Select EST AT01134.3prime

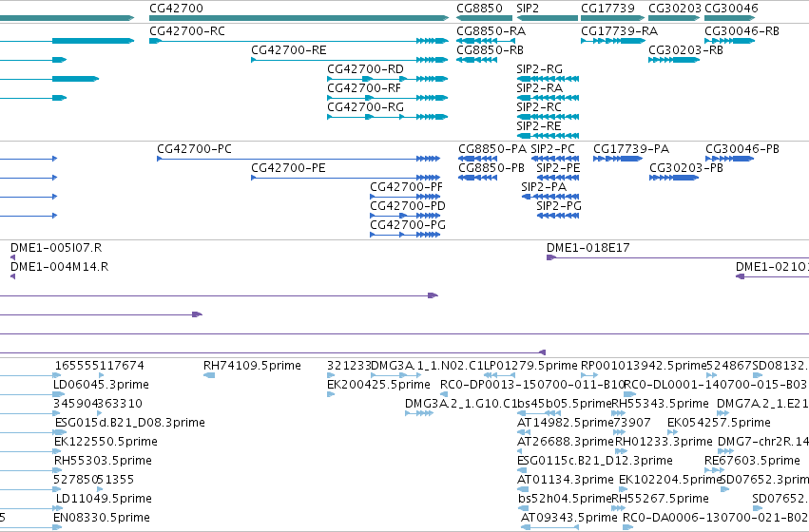coord(523,489)
